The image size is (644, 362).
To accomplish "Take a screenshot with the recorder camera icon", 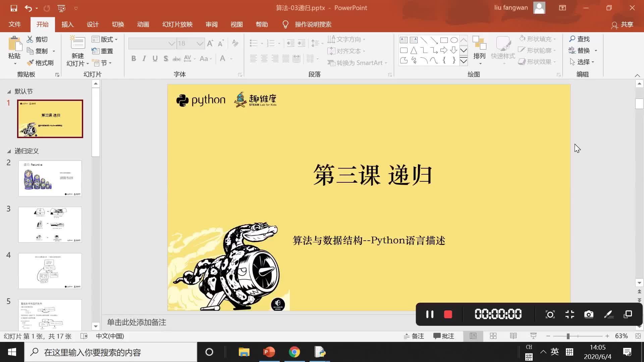I will pos(589,314).
